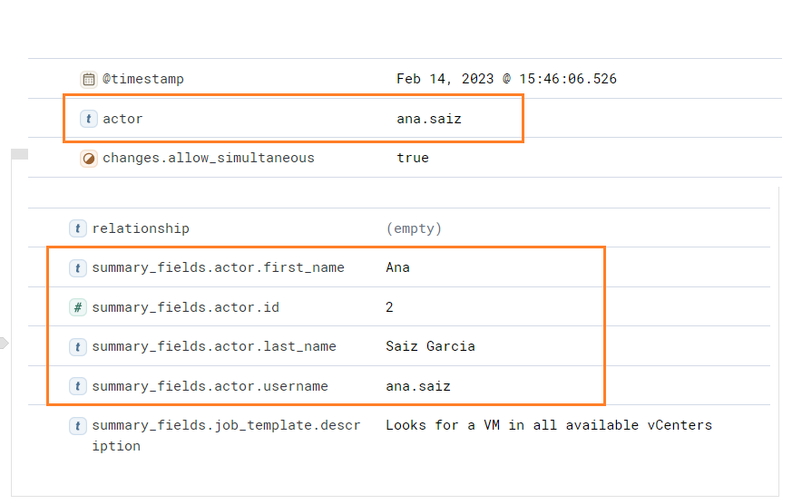Click the gray arrow marker at left edge
The width and height of the screenshot is (812, 504).
click(5, 343)
